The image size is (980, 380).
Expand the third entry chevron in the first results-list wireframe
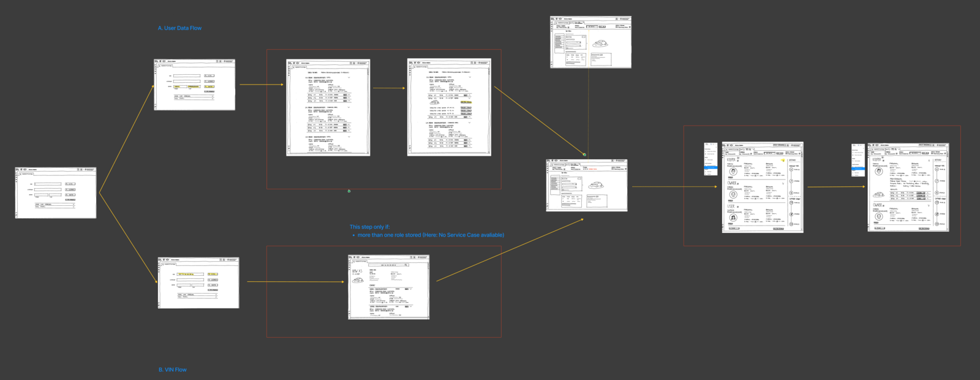coord(349,137)
